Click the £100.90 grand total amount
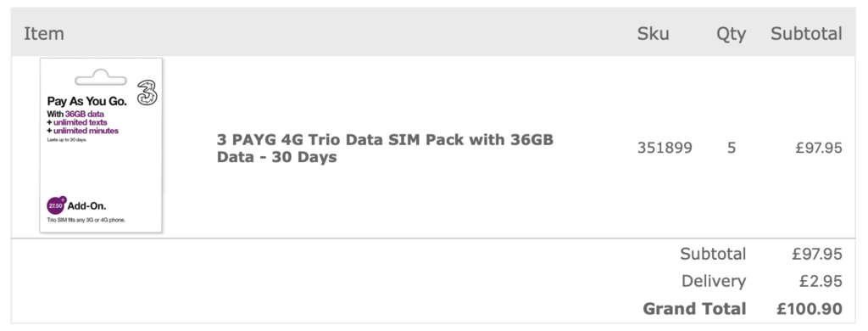 810,308
